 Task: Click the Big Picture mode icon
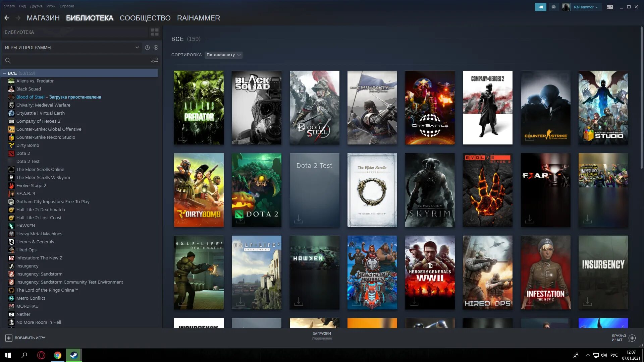610,7
